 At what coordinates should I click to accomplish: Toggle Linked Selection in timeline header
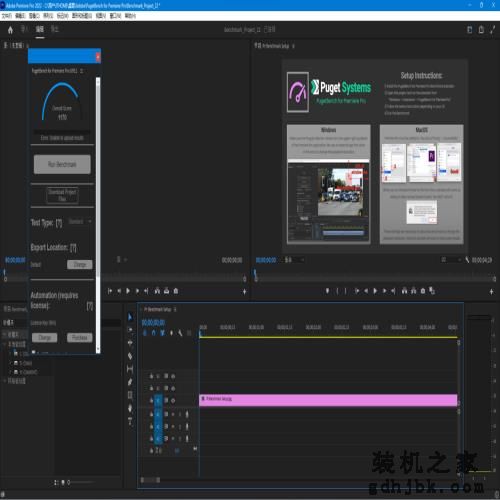(162, 333)
